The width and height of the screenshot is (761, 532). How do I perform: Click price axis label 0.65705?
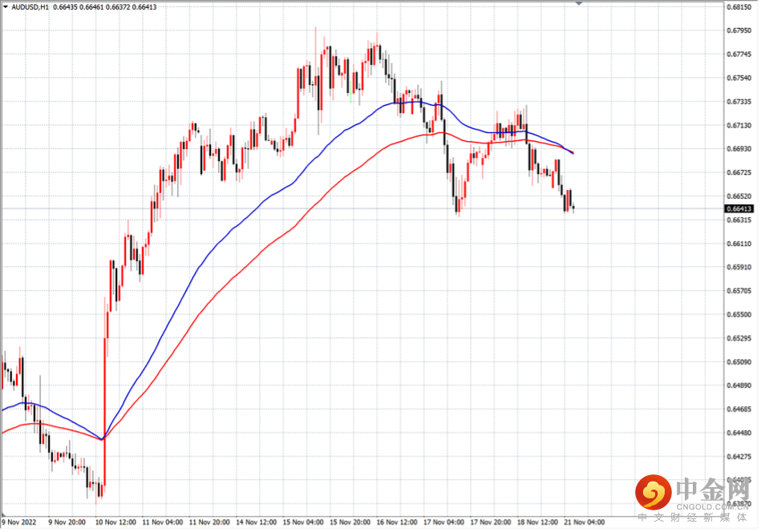[739, 291]
